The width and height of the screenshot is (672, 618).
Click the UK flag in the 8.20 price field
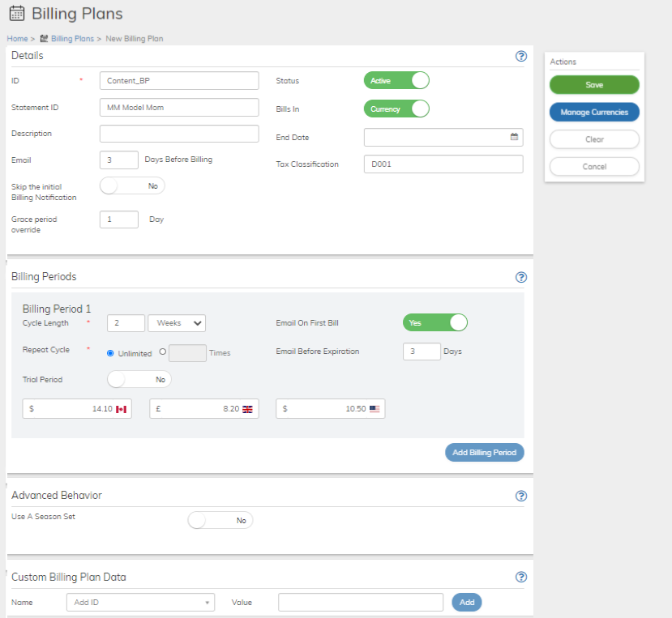247,409
